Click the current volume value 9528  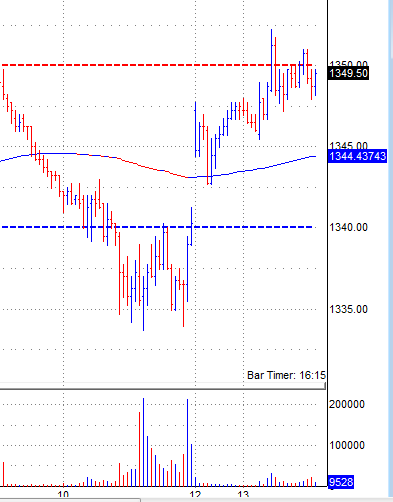(x=341, y=482)
